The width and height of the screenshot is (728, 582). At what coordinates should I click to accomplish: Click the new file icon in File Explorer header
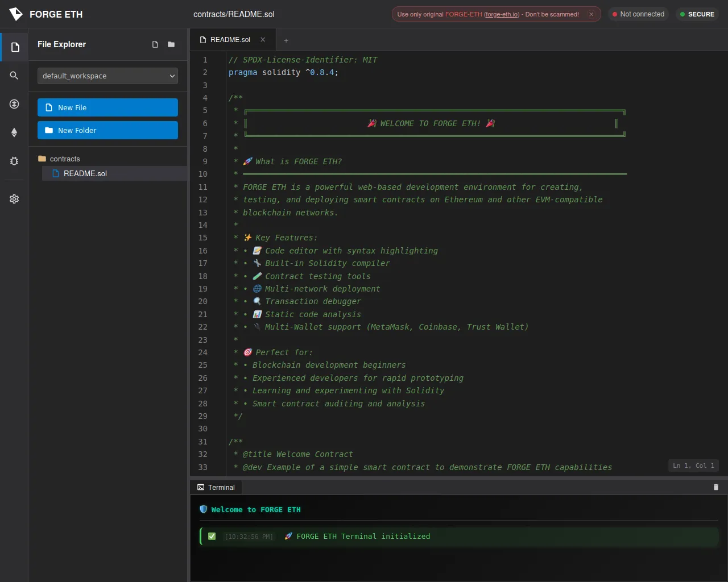click(155, 44)
